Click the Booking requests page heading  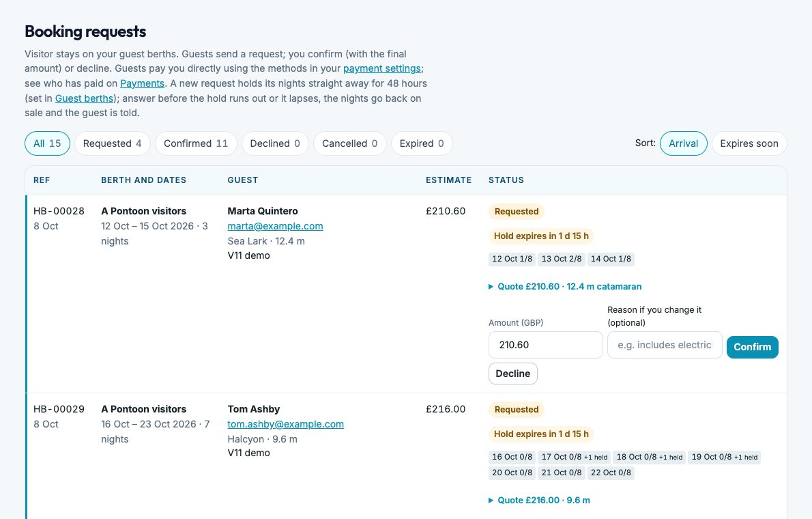pos(85,31)
